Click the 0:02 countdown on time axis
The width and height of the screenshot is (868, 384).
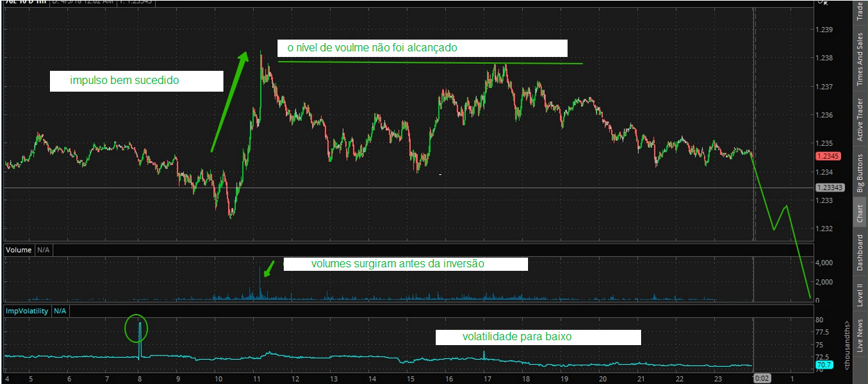(x=762, y=378)
